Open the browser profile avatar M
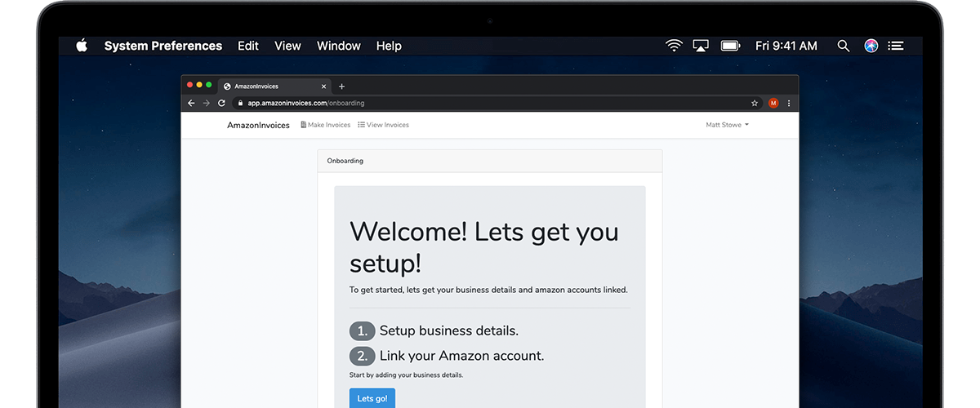980x408 pixels. [773, 103]
